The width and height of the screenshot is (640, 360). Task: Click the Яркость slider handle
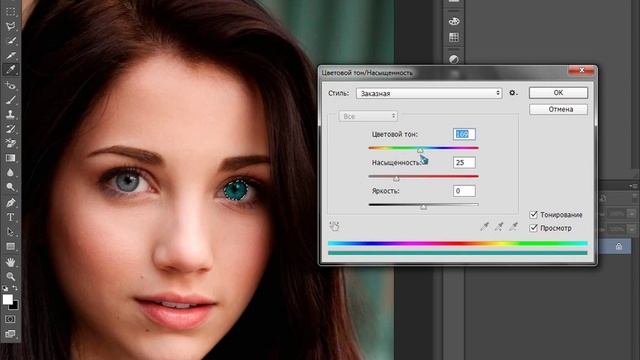pos(424,207)
